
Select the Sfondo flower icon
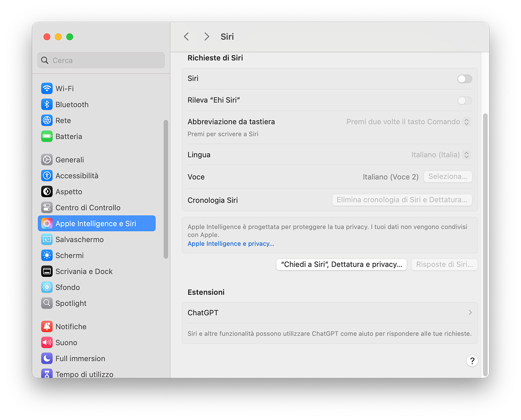pyautogui.click(x=47, y=287)
